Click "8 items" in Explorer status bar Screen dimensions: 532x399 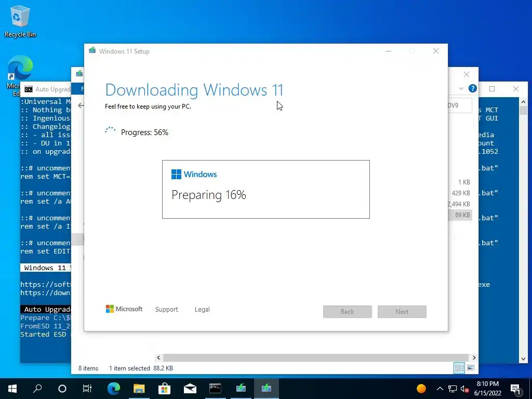pos(88,368)
